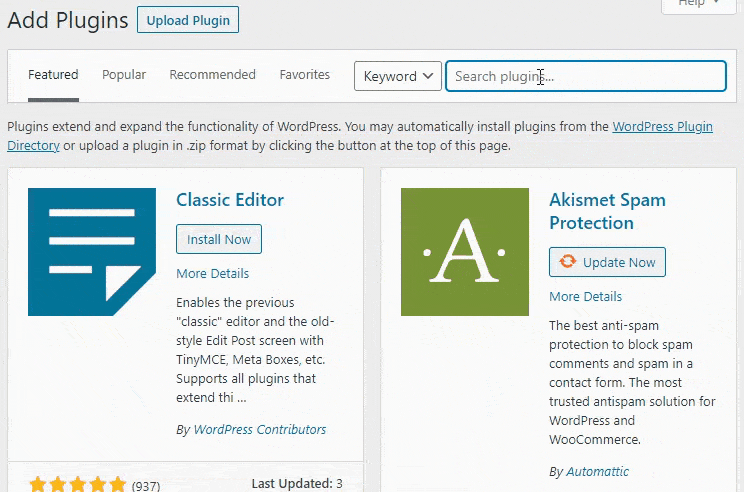The image size is (744, 492).
Task: Open the Favorites tab
Action: click(305, 75)
